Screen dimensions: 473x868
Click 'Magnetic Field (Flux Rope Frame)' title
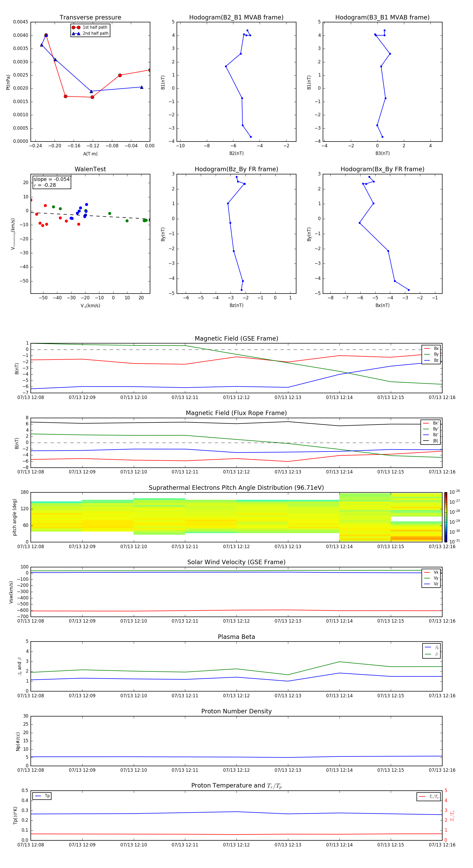[x=236, y=413]
